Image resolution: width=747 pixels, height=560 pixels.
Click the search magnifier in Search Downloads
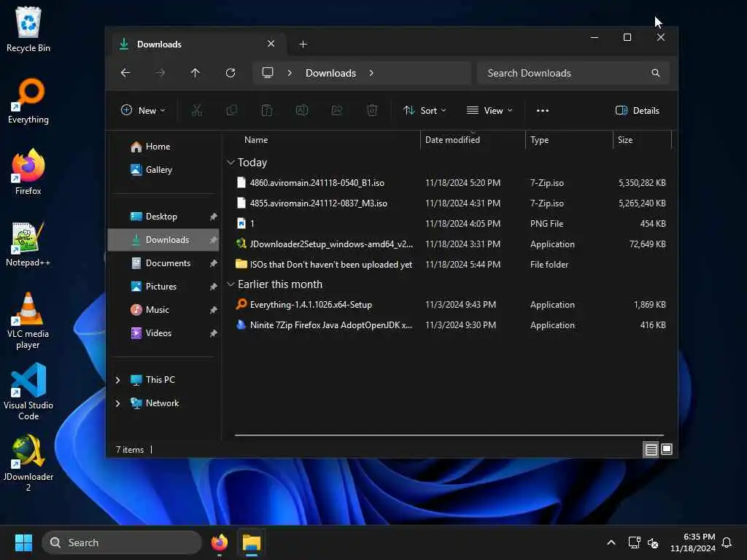click(656, 73)
